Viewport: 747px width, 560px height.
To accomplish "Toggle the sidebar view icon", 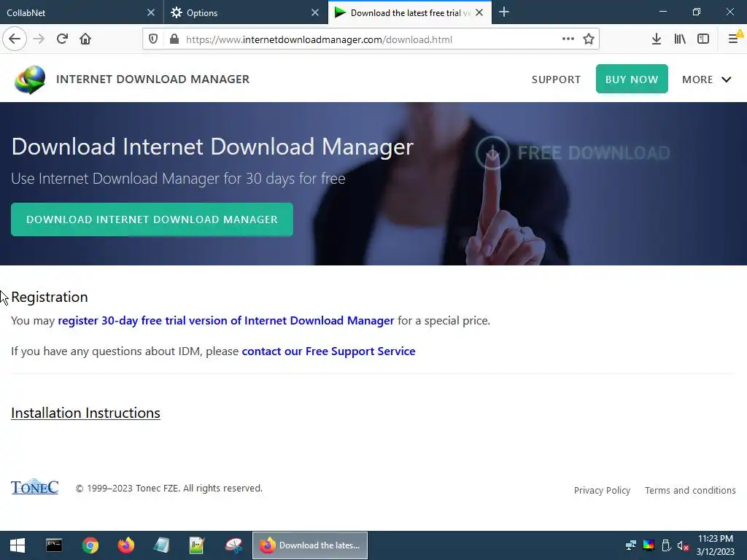I will pyautogui.click(x=703, y=39).
